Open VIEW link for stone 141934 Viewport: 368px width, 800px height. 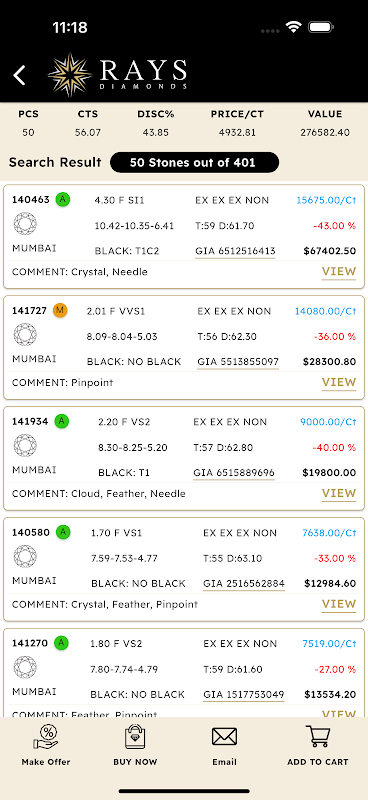tap(339, 494)
